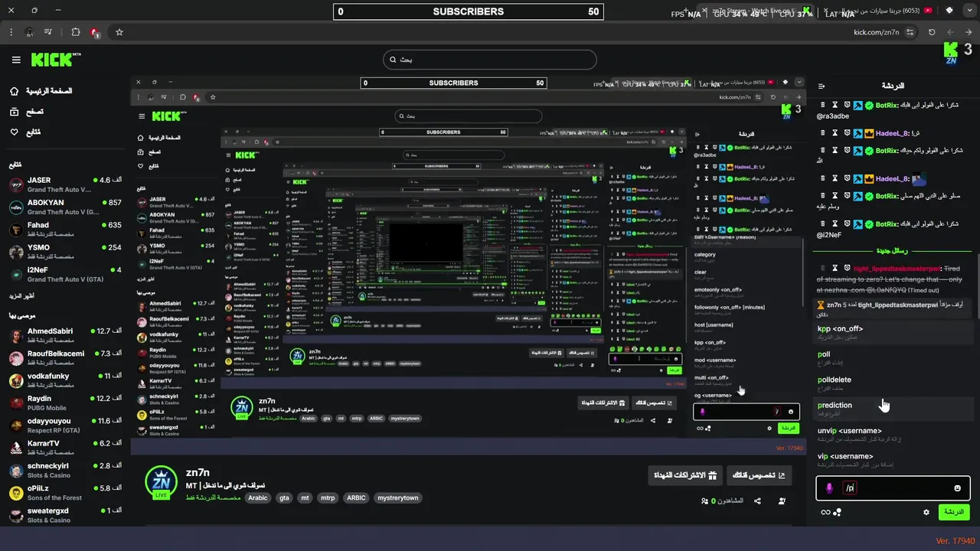Open ABOKYAN channel in sidebar
Viewport: 980px width, 551px height.
(x=65, y=207)
